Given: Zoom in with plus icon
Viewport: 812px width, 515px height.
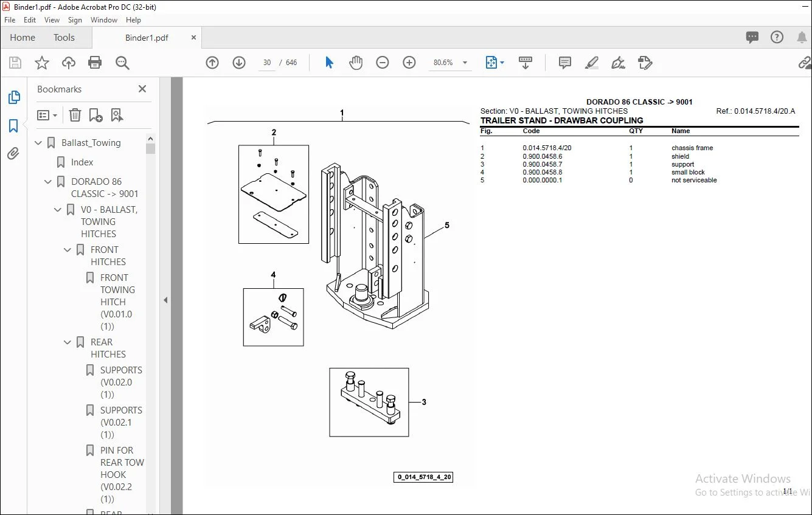Looking at the screenshot, I should pos(409,63).
